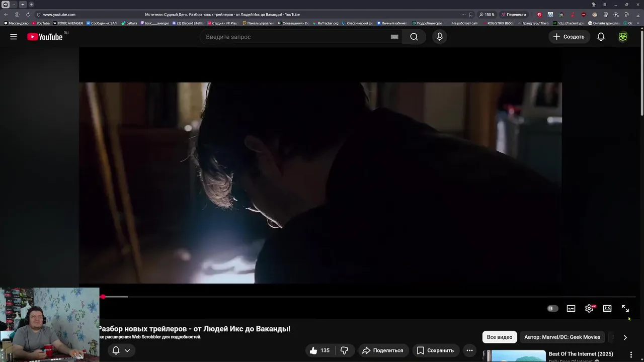This screenshot has width=644, height=362.
Task: Dislike the video
Action: (345, 350)
